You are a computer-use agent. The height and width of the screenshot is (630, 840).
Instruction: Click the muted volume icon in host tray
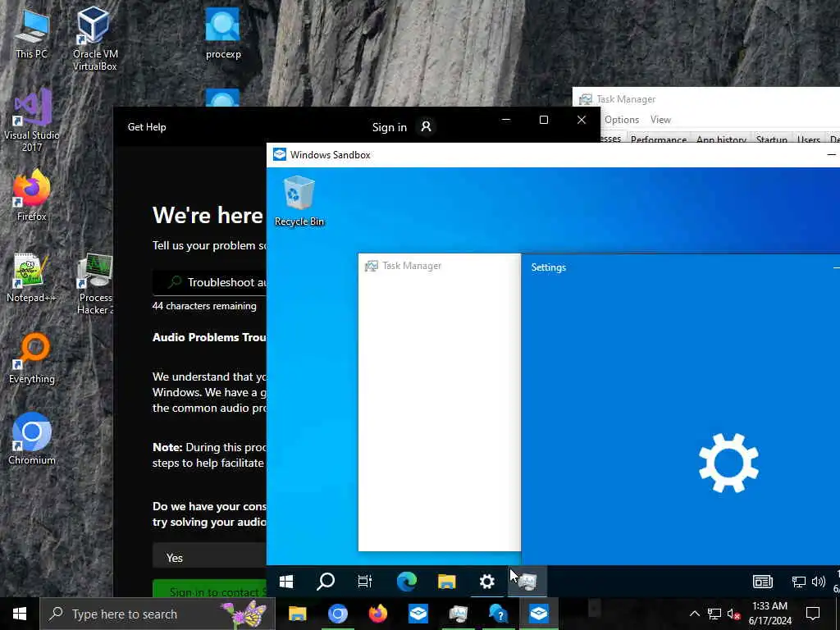click(734, 614)
